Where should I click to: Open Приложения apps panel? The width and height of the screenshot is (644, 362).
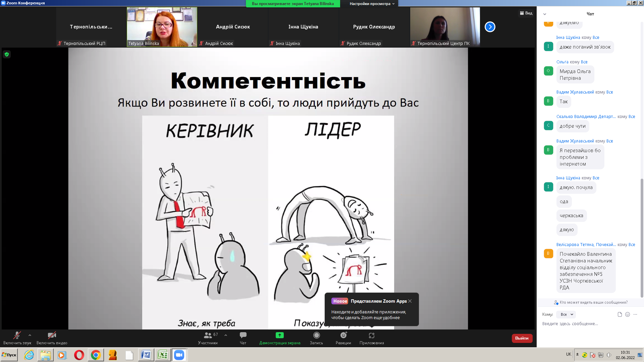point(372,338)
